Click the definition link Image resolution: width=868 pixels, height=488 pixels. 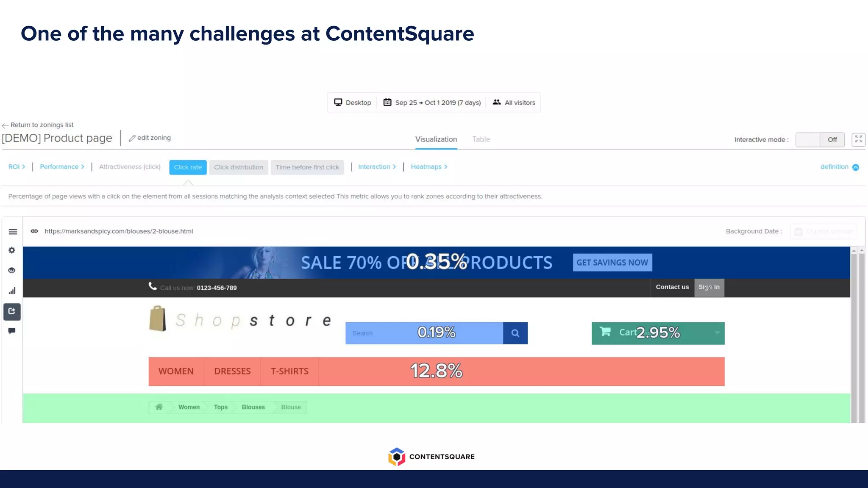[x=834, y=167]
